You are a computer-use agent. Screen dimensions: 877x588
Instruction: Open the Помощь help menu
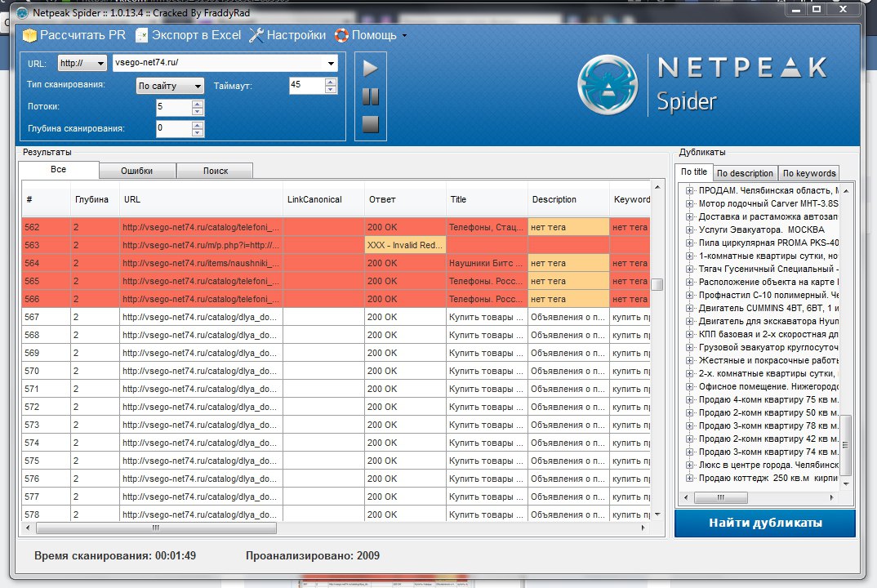tap(371, 35)
